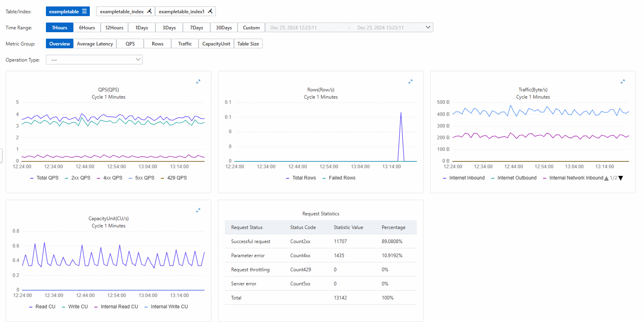This screenshot has width=644, height=322.
Task: Go to previous Traffic legend page arrow
Action: tap(607, 178)
